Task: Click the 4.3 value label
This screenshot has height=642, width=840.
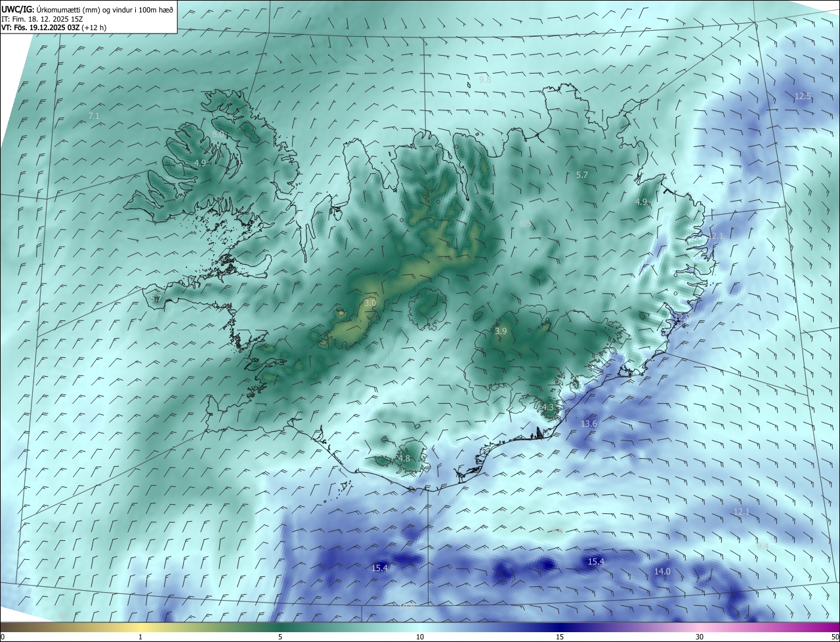Action: click(x=549, y=407)
